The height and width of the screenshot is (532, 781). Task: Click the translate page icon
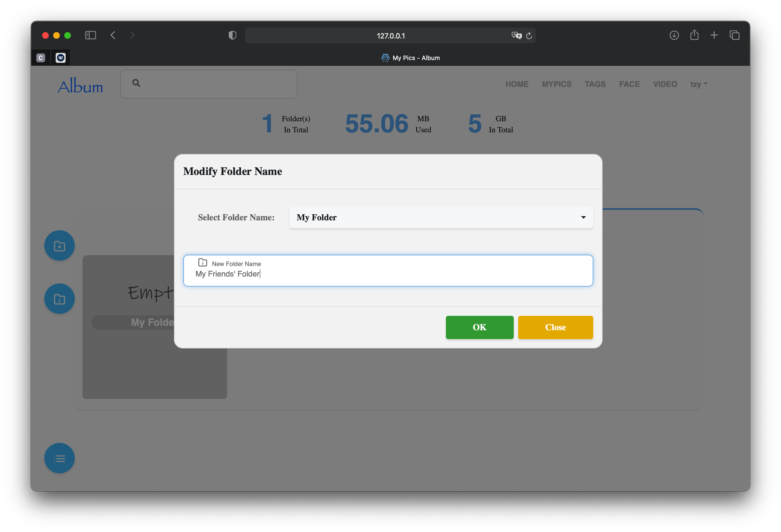[516, 36]
